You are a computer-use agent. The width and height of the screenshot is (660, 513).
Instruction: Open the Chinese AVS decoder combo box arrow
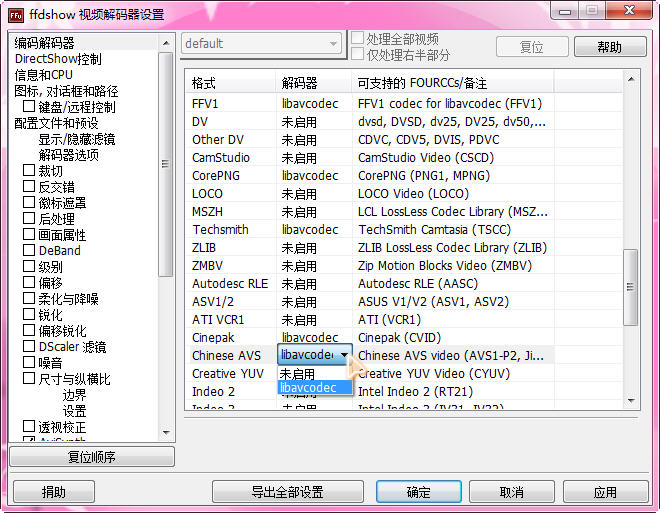pos(344,355)
